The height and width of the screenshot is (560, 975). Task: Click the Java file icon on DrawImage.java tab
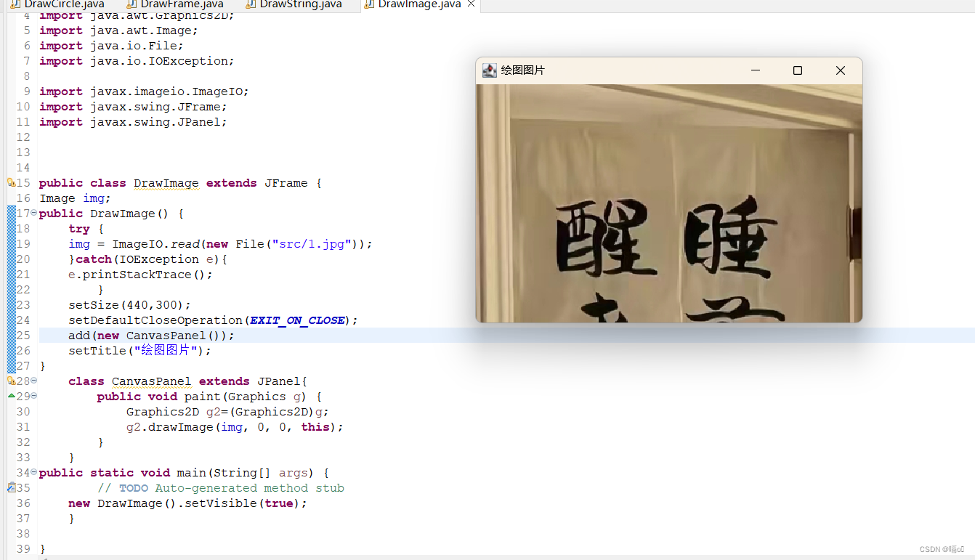pyautogui.click(x=370, y=4)
